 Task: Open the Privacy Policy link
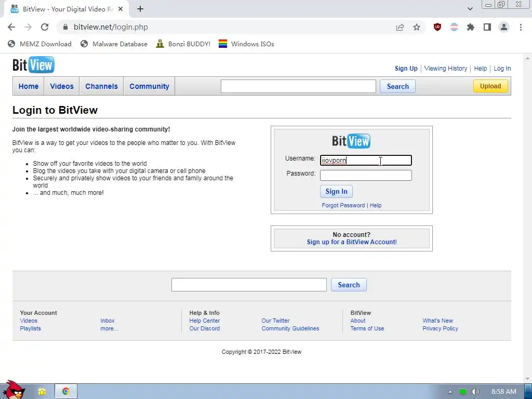[x=440, y=328]
